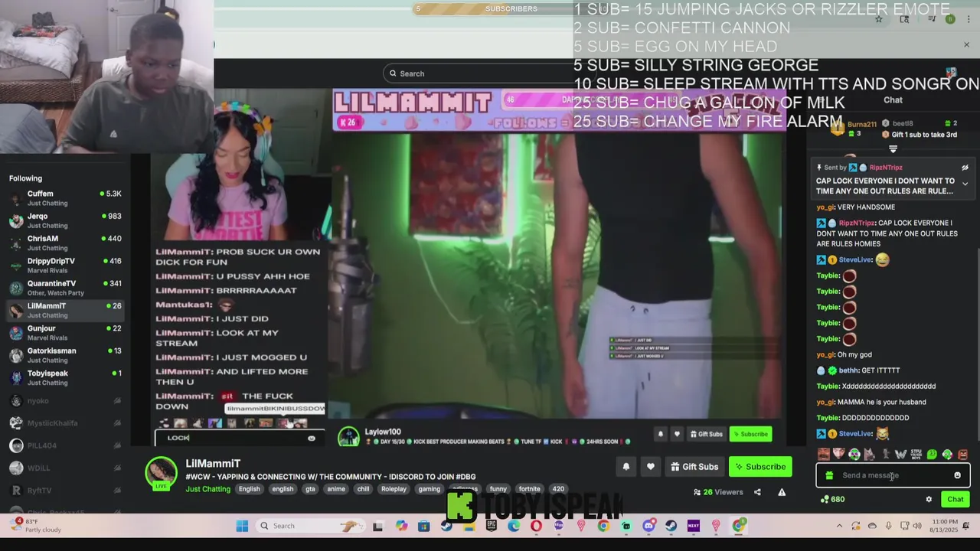This screenshot has height=551, width=980.
Task: Click the share stream icon
Action: point(757,492)
